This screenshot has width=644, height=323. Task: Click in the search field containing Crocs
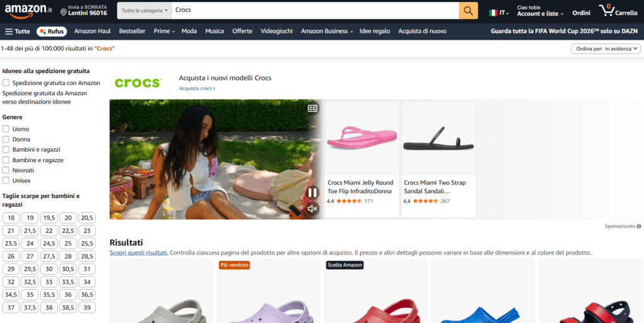(315, 10)
